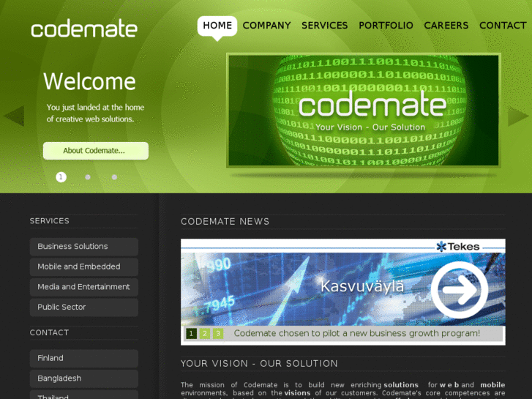Screen dimensions: 532x399
Task: Open the HOME navigation item
Action: pyautogui.click(x=217, y=26)
